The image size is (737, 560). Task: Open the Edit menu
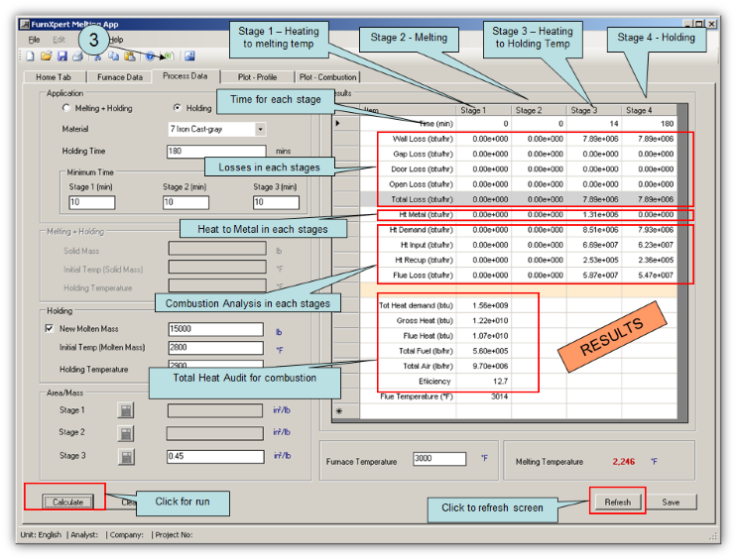[x=59, y=40]
